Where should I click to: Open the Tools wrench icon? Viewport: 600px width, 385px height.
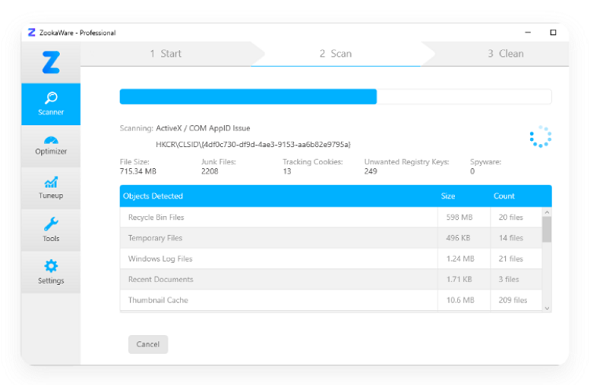pyautogui.click(x=51, y=224)
